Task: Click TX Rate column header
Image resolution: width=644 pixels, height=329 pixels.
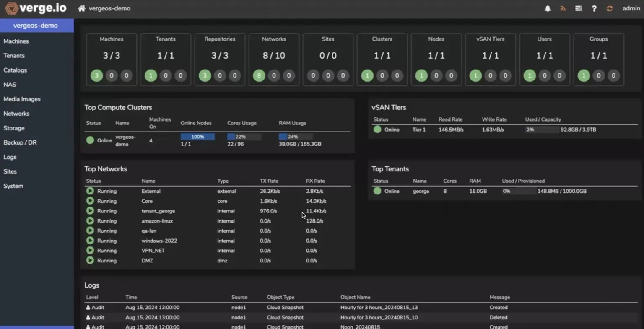Action: click(x=269, y=181)
